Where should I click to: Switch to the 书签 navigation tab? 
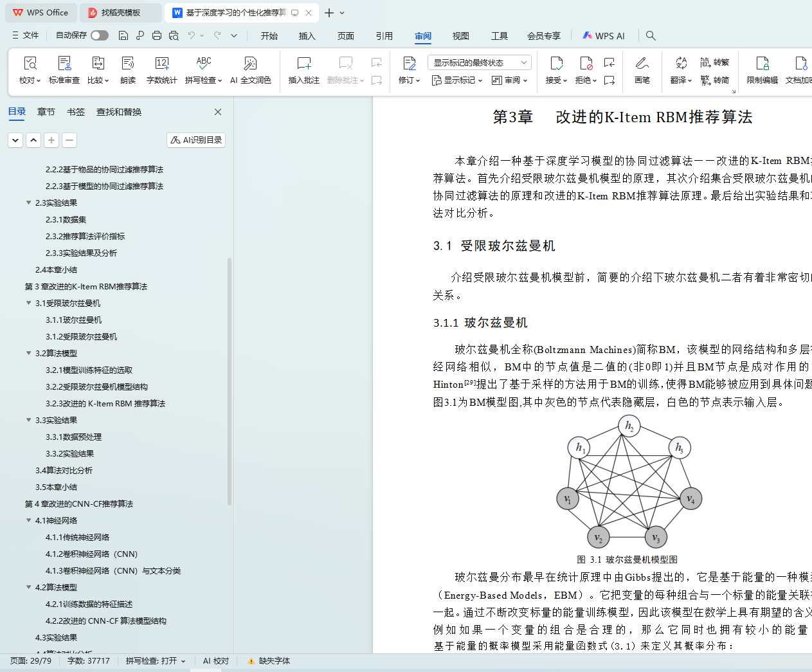(76, 112)
